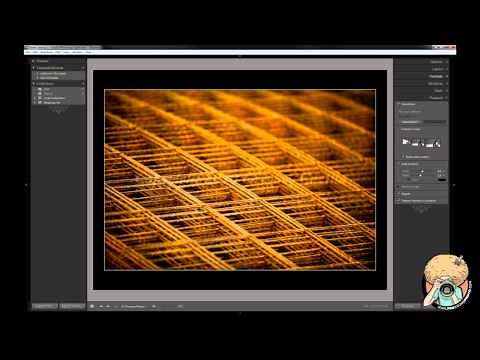Open the Window menu
Viewport: 480px width, 360px height.
tap(77, 52)
